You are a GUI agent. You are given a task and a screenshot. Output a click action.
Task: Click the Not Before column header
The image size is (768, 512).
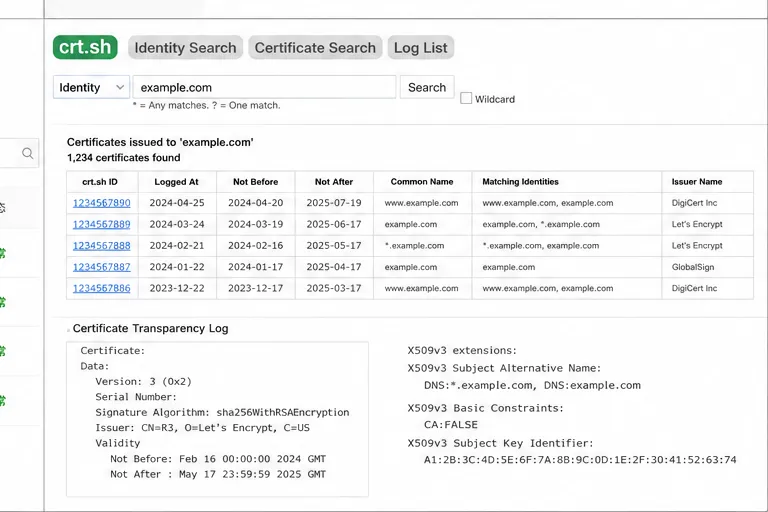pos(256,182)
